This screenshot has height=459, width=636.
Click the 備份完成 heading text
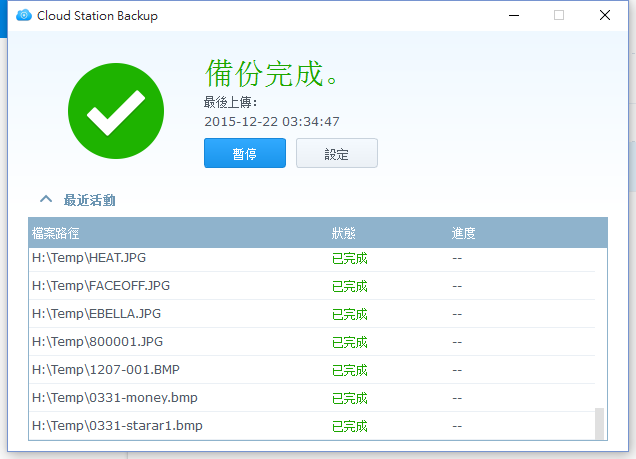[271, 73]
